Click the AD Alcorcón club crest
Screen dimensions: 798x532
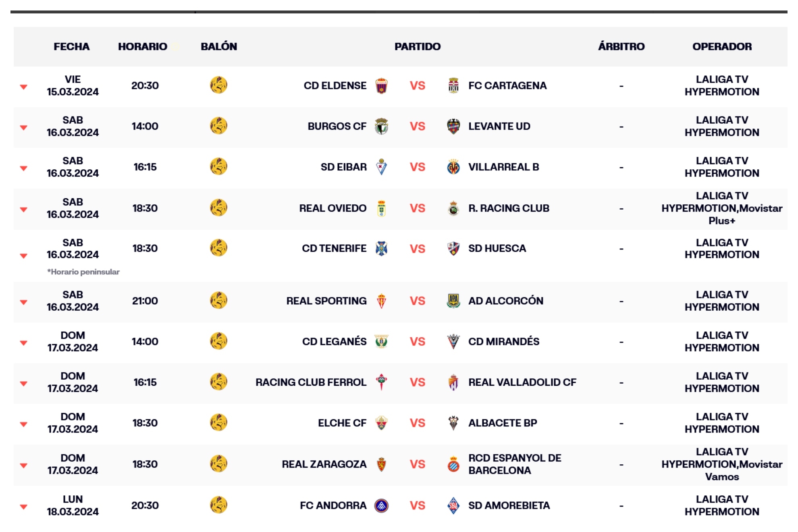pyautogui.click(x=453, y=301)
